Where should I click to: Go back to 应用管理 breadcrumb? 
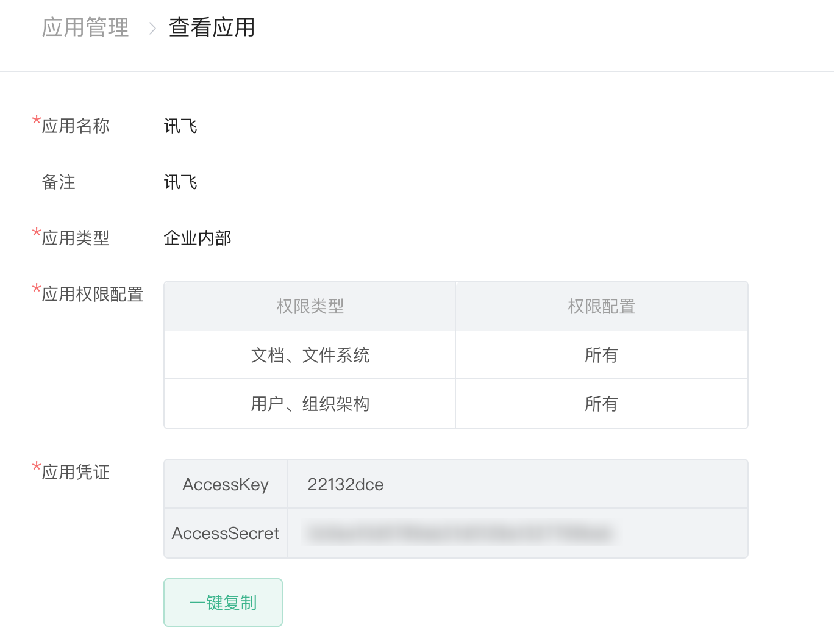(85, 27)
